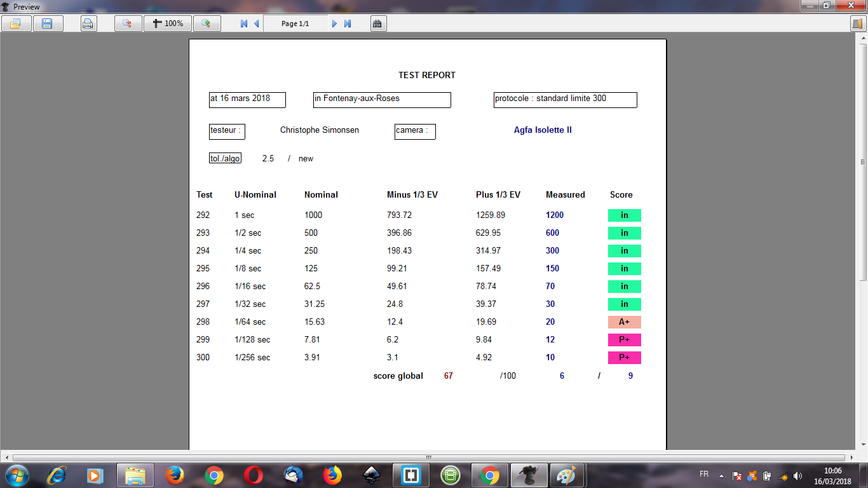Image resolution: width=868 pixels, height=488 pixels.
Task: Click the Plus 1/3 EV column header
Action: coord(498,195)
